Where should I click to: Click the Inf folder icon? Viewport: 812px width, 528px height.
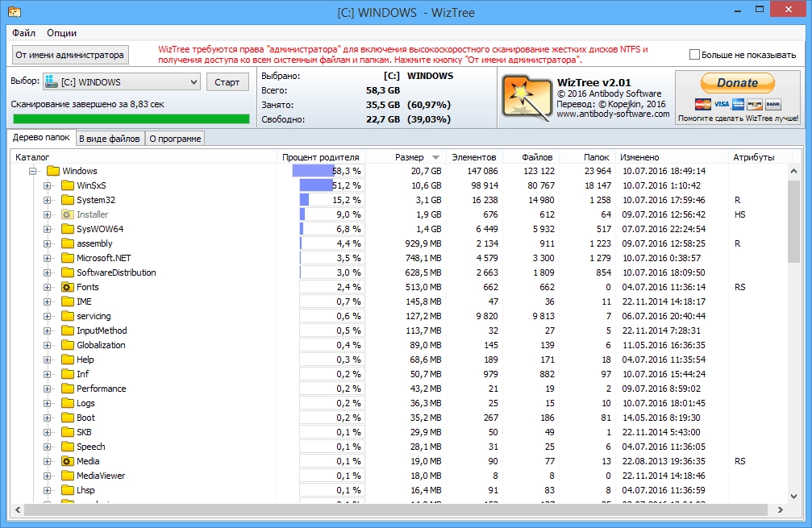[x=68, y=374]
